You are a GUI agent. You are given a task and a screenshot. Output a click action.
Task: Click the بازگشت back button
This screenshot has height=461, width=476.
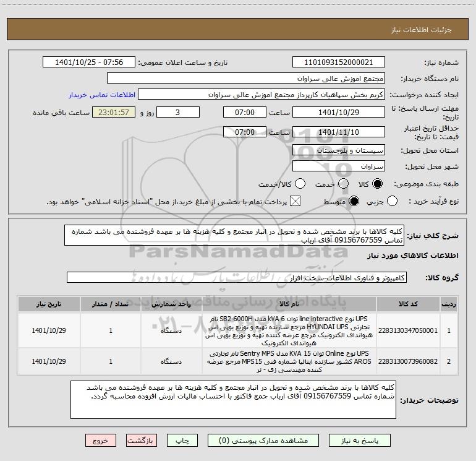(x=142, y=441)
